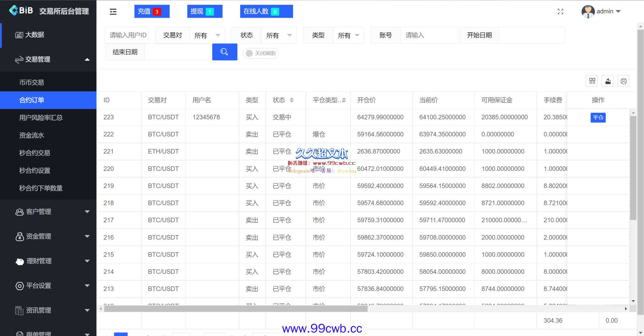Click the admin avatar image
This screenshot has height=336, width=644.
coord(588,12)
